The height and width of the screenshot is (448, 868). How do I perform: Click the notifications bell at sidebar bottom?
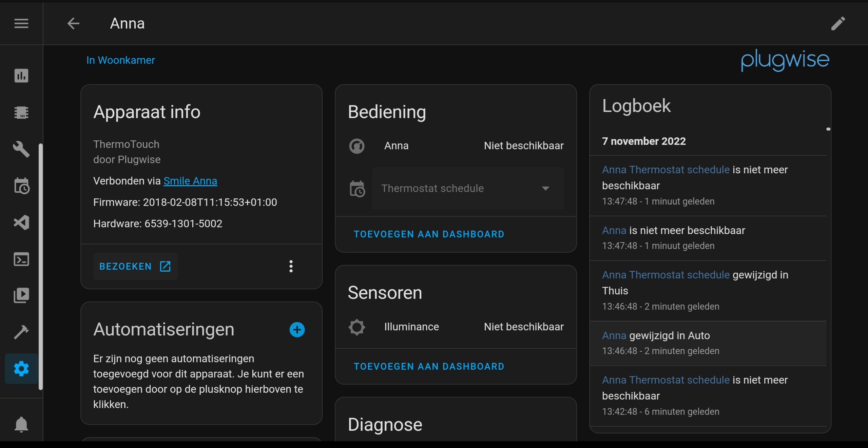coord(21,425)
